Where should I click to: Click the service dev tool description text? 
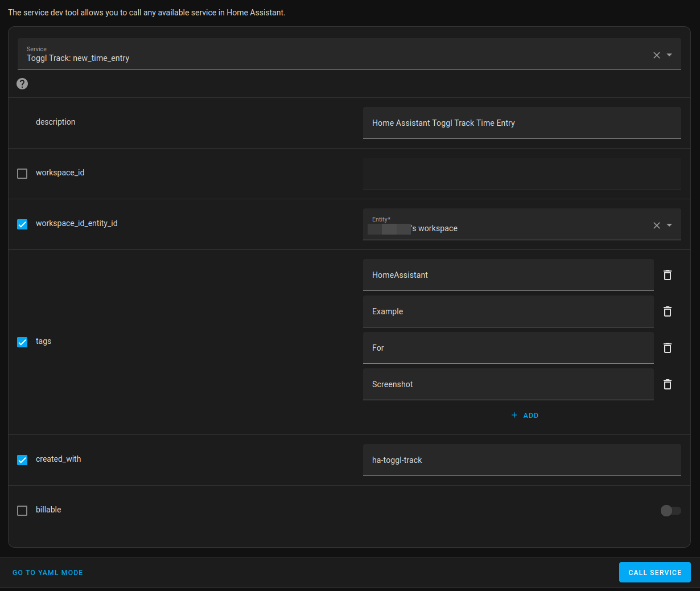(147, 13)
